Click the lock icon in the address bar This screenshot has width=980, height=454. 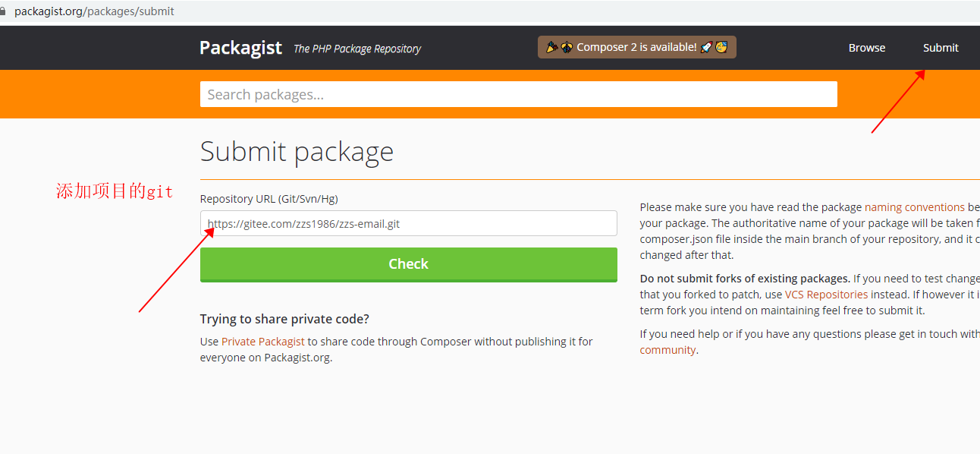click(3, 11)
